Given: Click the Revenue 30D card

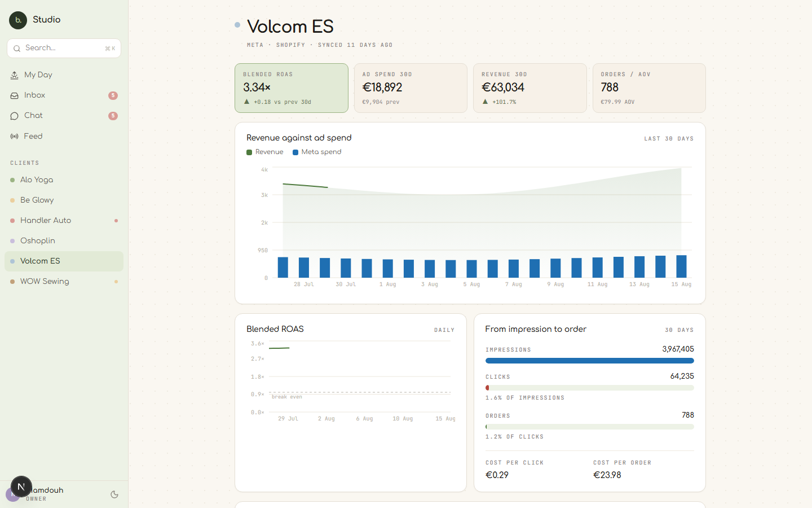Looking at the screenshot, I should pyautogui.click(x=530, y=88).
